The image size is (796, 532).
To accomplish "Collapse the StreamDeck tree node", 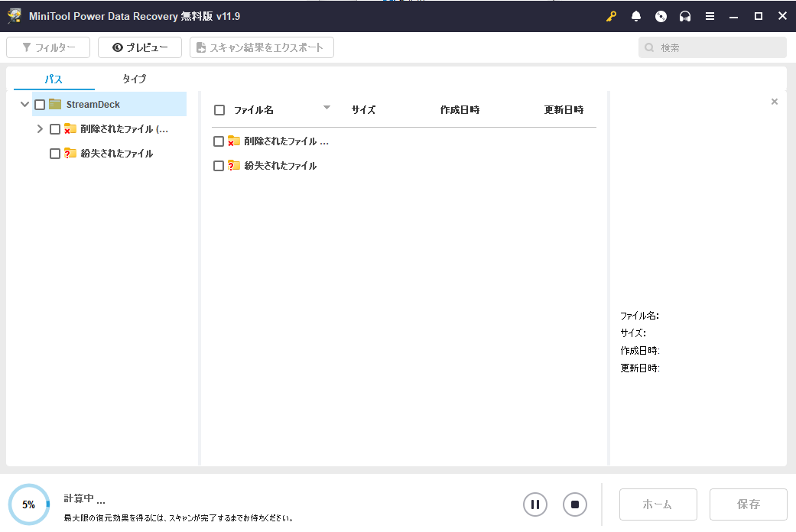I will click(x=24, y=105).
